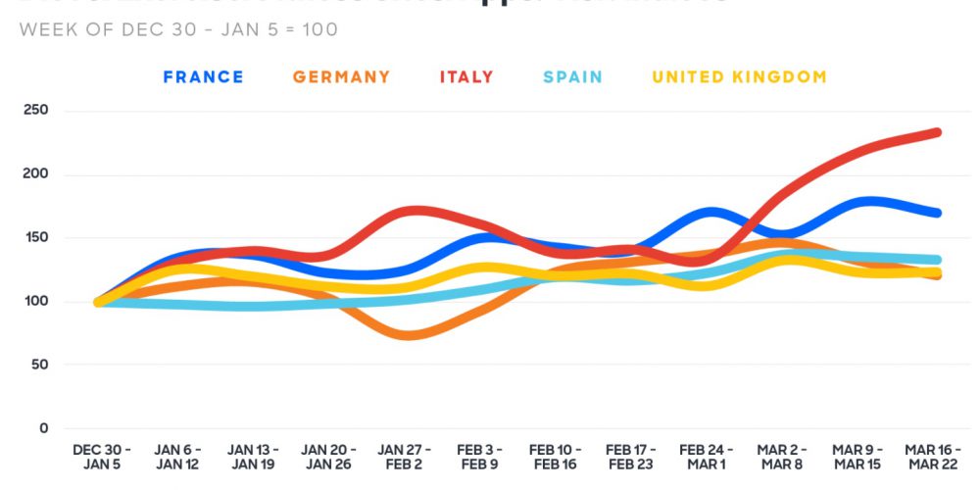Viewport: 980px width, 490px height.
Task: Click the 250 y-axis value
Action: coord(35,110)
